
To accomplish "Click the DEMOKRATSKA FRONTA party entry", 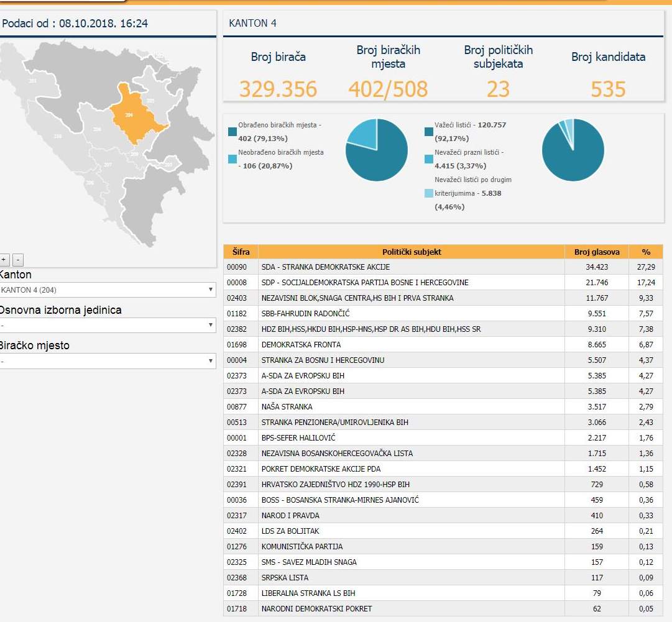I will coord(301,345).
